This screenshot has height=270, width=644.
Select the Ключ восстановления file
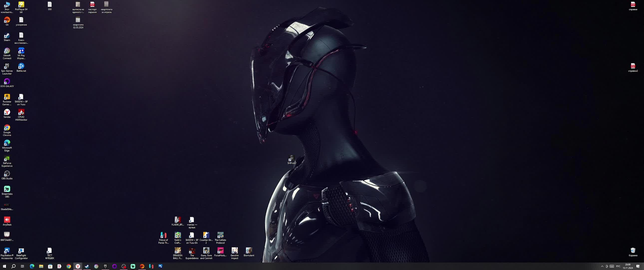click(21, 38)
